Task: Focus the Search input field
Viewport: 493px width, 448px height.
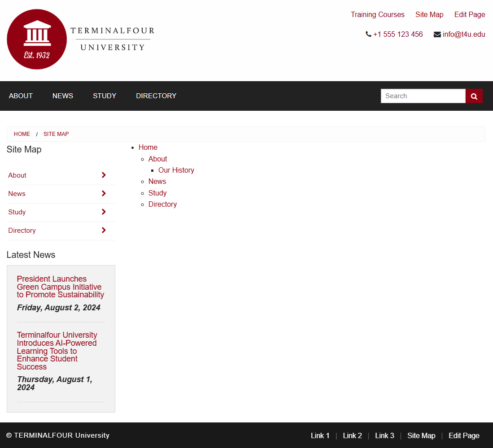Action: tap(423, 96)
